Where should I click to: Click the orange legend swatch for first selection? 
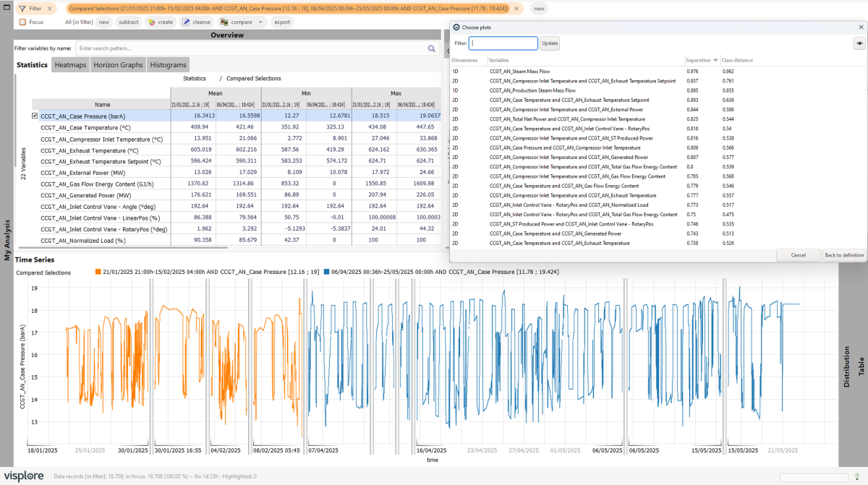point(98,272)
